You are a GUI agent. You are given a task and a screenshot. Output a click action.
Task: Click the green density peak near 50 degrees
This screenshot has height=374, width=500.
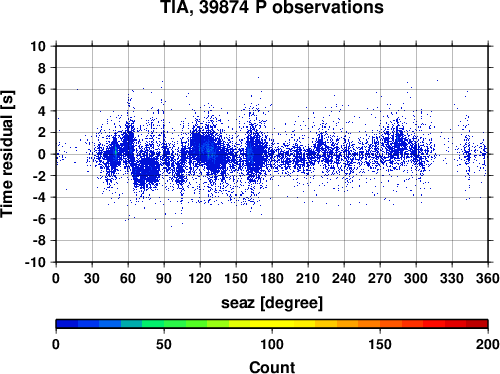(116, 152)
